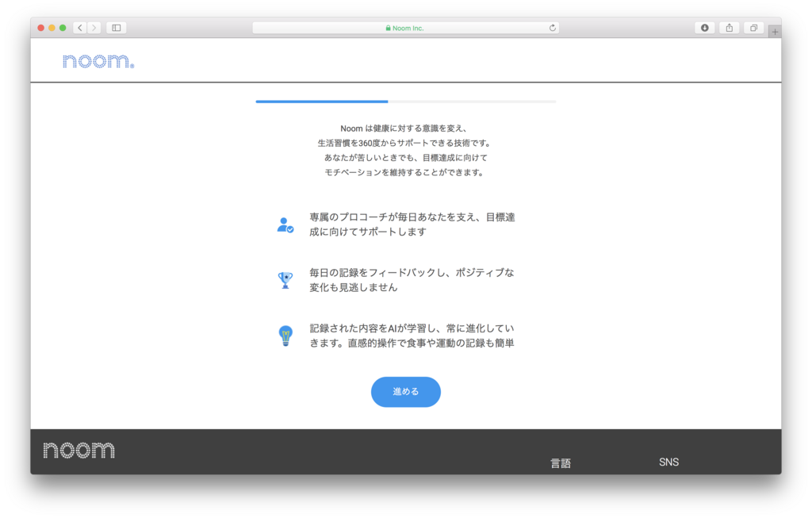The height and width of the screenshot is (518, 812).
Task: Click the coach person icon with checkmark
Action: point(285,224)
